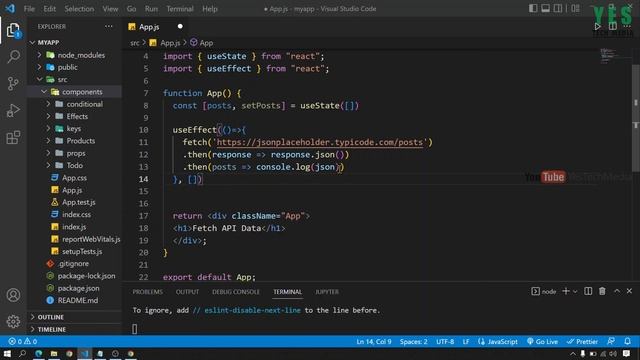
Task: Maximize the panel with the chevron up
Action: 617,291
